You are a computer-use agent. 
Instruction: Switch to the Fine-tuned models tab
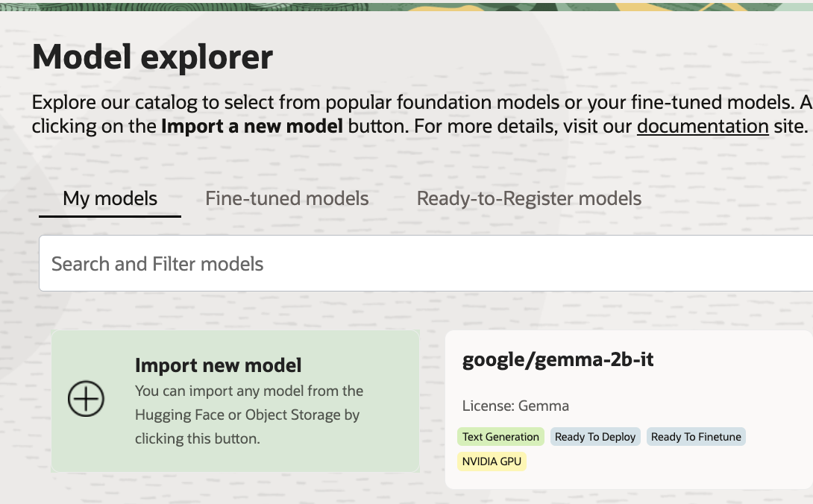coord(286,198)
